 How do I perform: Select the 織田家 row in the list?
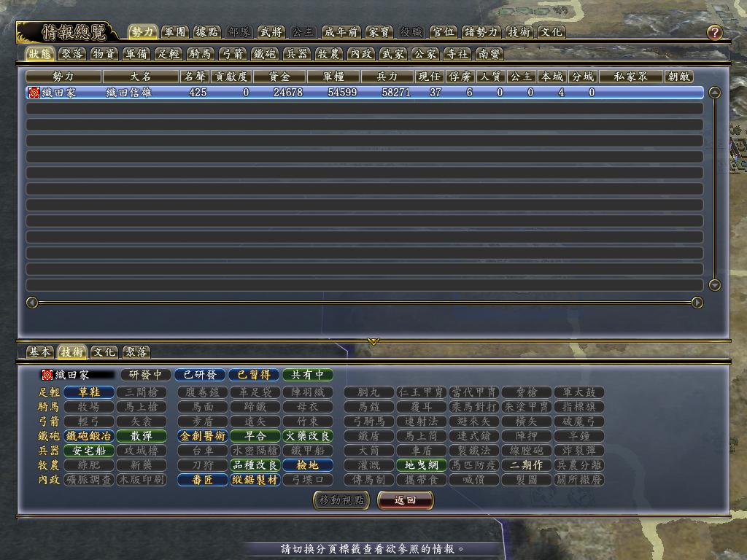[365, 93]
